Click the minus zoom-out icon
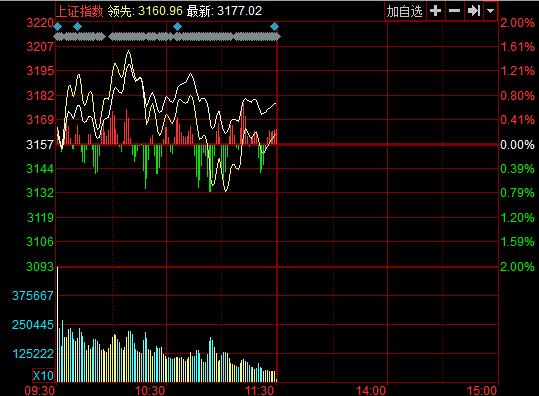 click(x=454, y=11)
